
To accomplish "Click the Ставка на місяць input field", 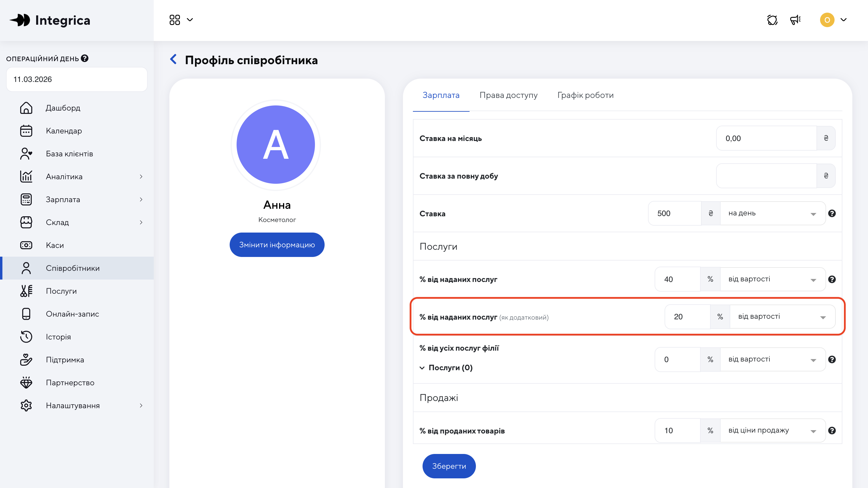I will [766, 139].
